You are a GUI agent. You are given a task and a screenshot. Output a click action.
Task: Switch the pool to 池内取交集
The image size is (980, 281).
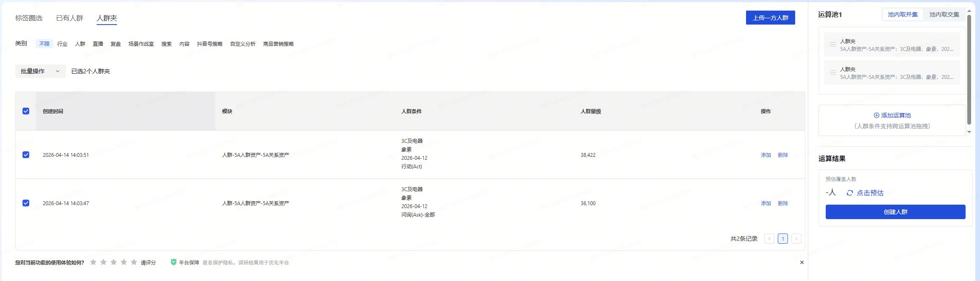point(944,14)
